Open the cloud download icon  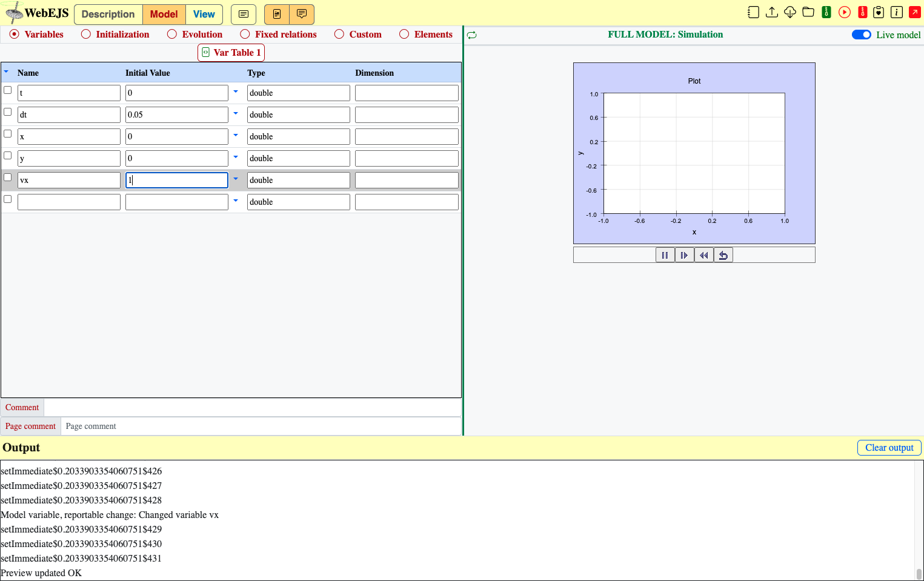[789, 12]
